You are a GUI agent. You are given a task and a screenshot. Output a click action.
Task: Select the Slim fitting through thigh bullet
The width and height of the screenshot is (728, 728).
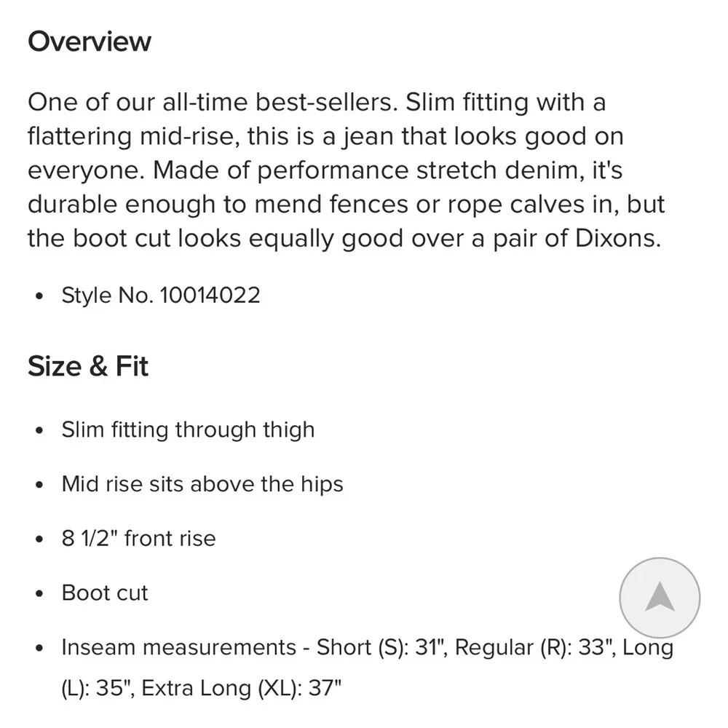click(x=187, y=430)
